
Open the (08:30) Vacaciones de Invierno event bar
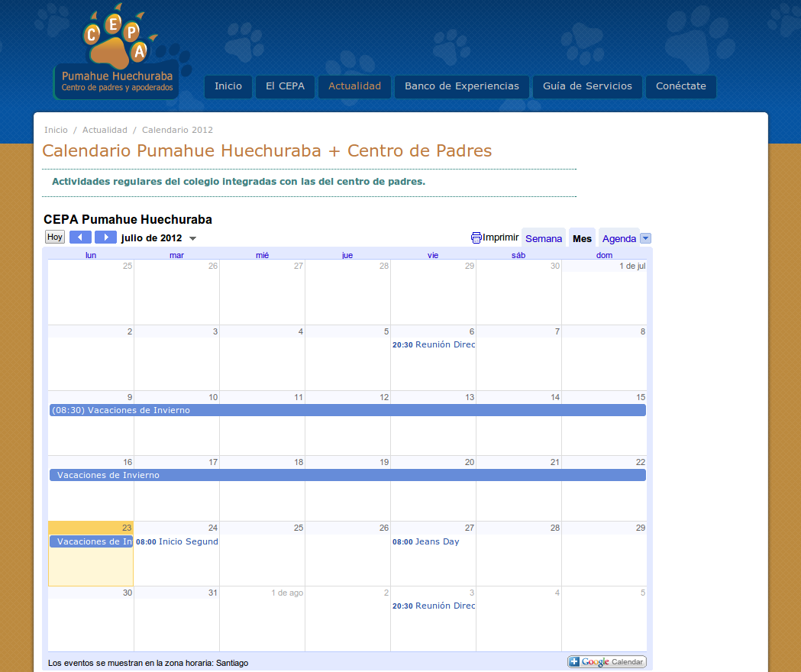pyautogui.click(x=347, y=410)
